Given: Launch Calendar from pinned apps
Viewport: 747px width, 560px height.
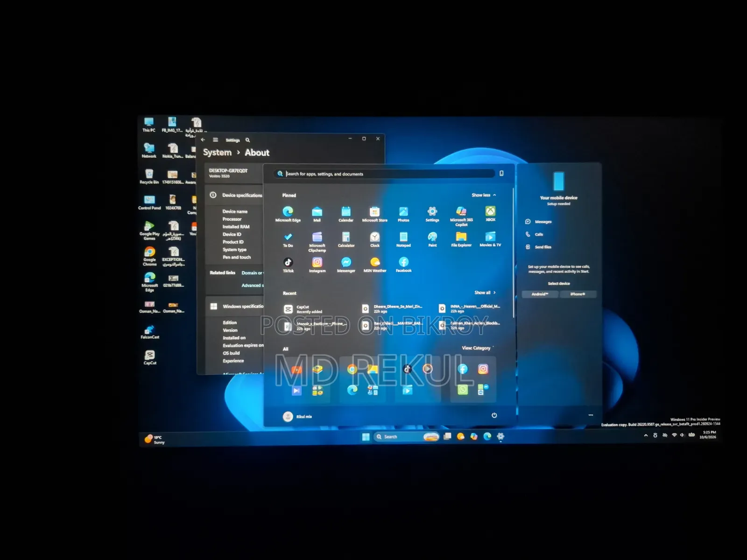Looking at the screenshot, I should [x=346, y=214].
